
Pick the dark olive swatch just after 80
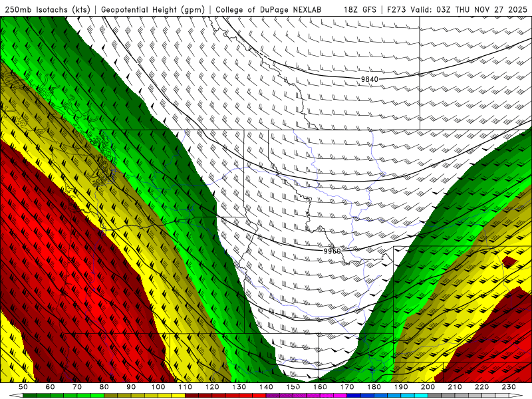[x=110, y=395]
